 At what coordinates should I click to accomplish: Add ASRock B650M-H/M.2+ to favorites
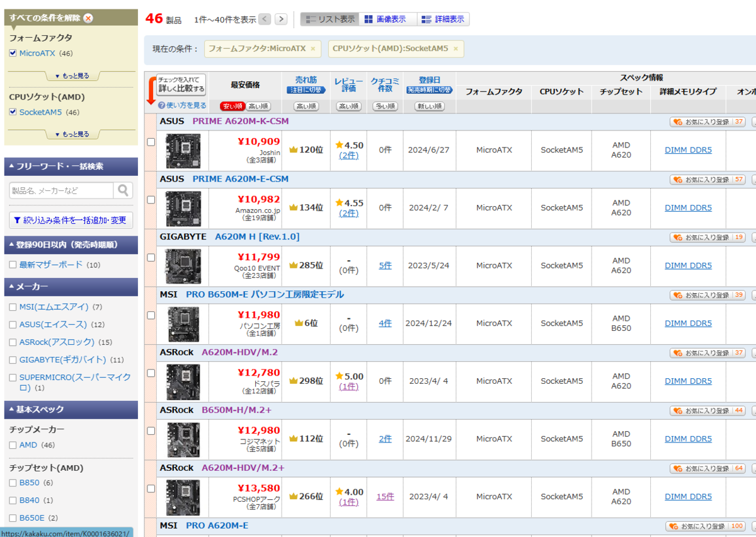(707, 411)
